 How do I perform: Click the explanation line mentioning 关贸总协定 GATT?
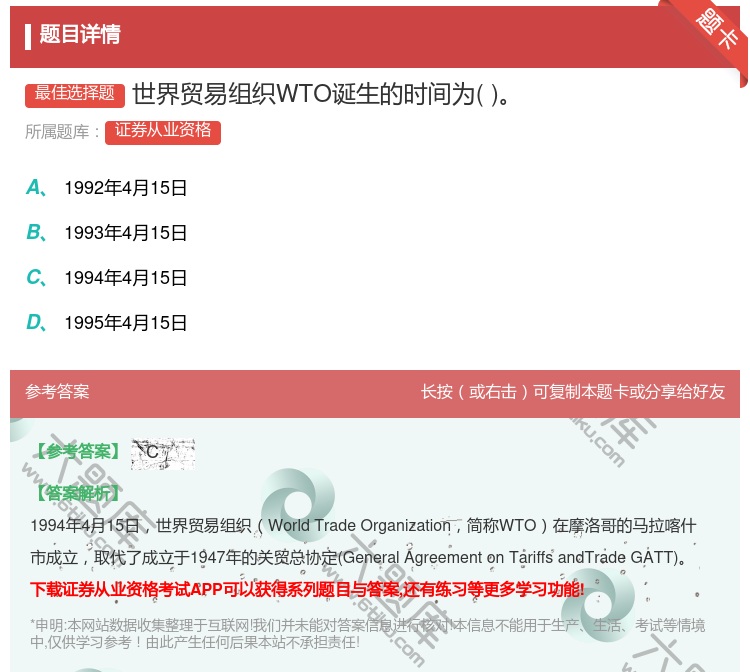(x=359, y=558)
